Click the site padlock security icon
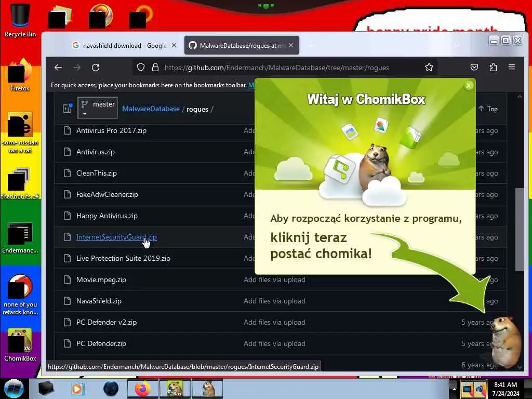The image size is (532, 399). [x=155, y=68]
